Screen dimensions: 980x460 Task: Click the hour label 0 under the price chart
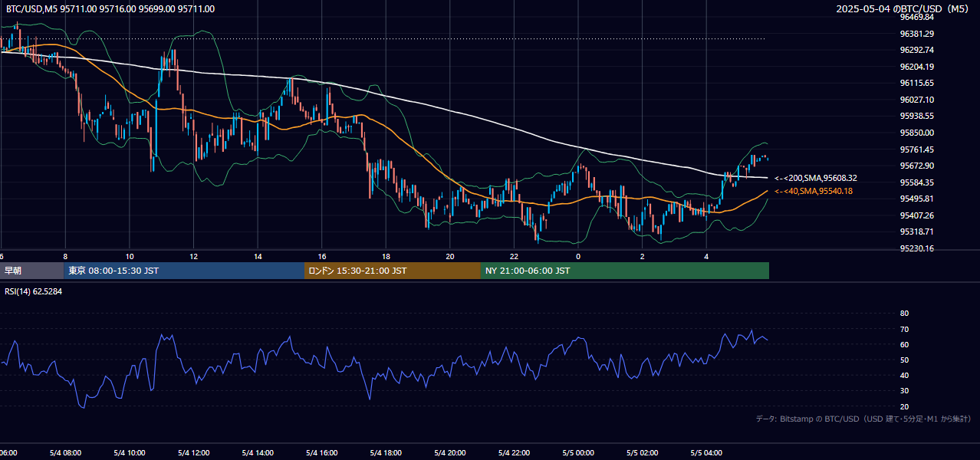click(578, 256)
